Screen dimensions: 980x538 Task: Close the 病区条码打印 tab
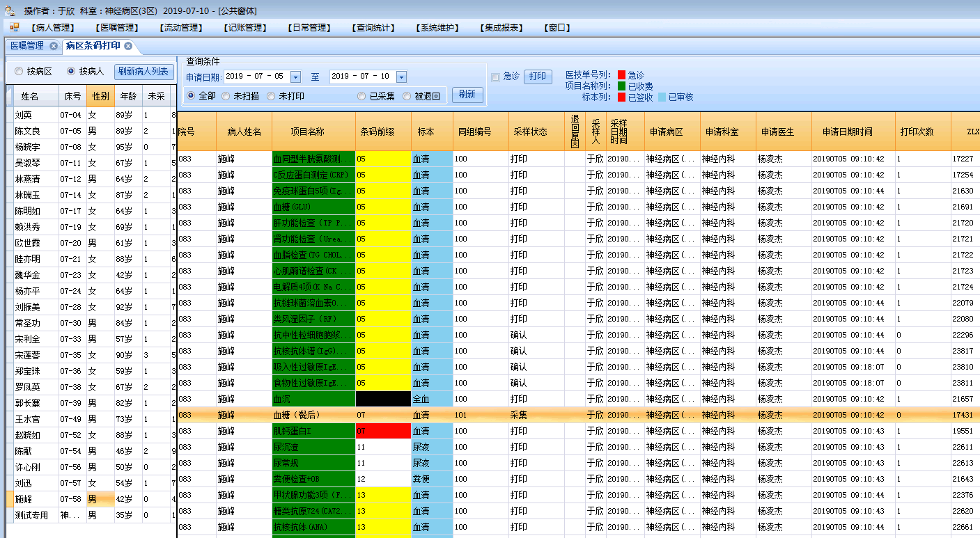tap(128, 46)
